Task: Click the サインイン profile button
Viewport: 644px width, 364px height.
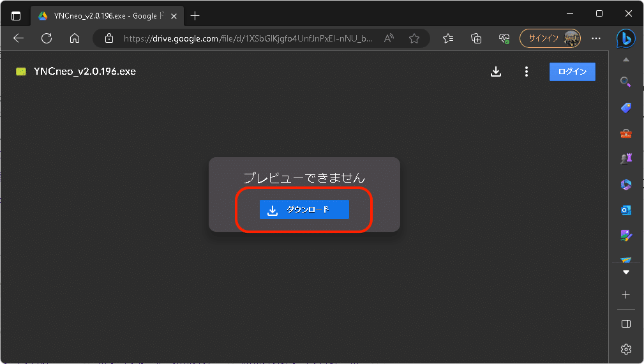Action: [550, 38]
